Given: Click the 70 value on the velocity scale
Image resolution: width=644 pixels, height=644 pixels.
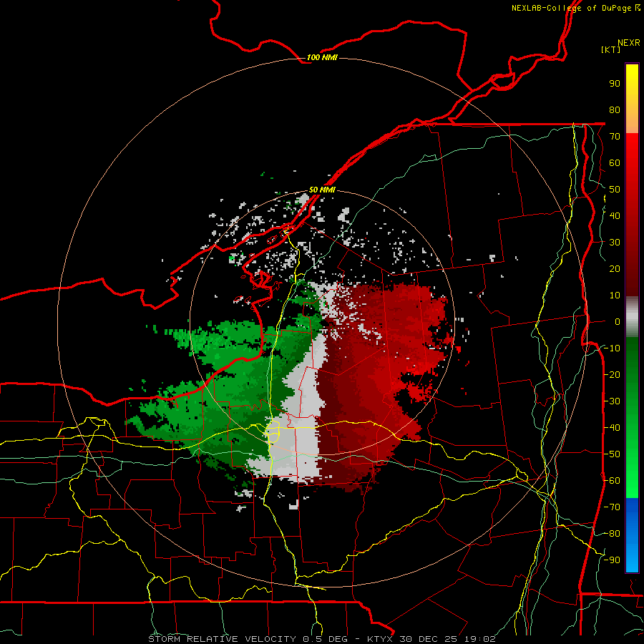Looking at the screenshot, I should point(615,137).
